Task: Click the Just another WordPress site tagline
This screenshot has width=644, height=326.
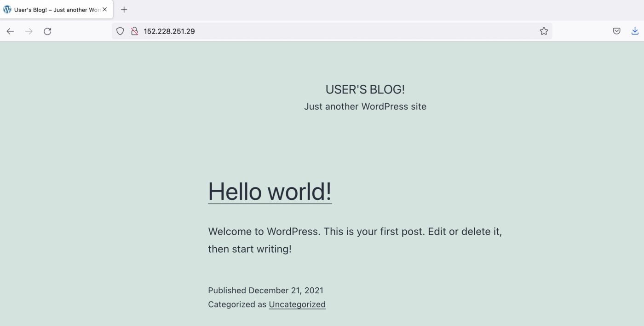Action: 365,106
